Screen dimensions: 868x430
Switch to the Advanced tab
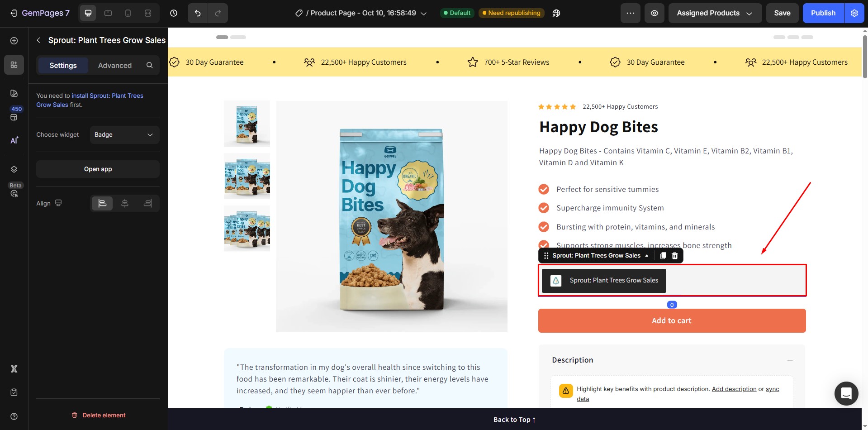[115, 65]
